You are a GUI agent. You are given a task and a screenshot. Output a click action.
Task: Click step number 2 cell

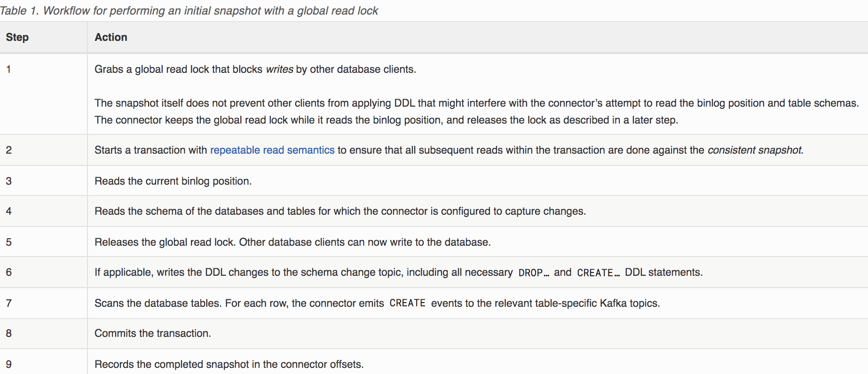click(44, 150)
